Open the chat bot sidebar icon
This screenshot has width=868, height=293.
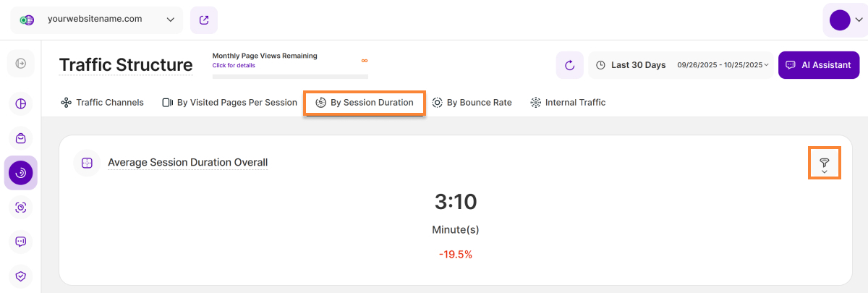click(x=20, y=242)
